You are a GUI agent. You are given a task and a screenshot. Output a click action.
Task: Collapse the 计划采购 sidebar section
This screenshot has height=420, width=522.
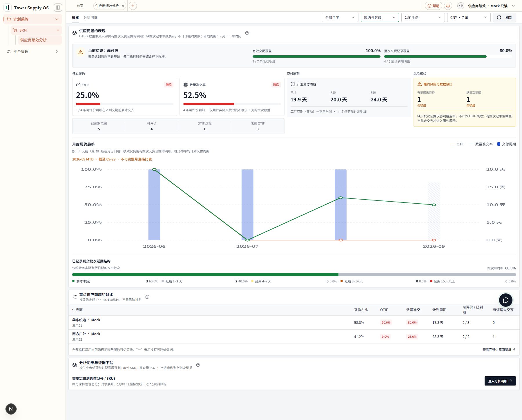pyautogui.click(x=57, y=19)
